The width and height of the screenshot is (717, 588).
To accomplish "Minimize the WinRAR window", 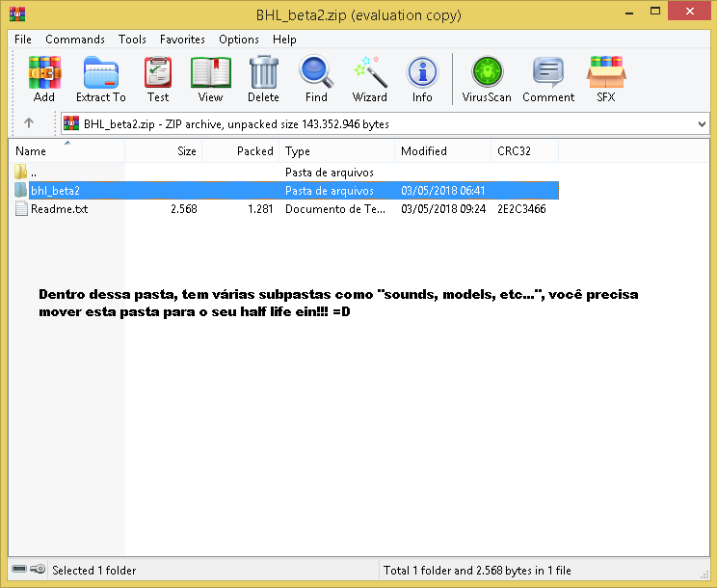I will (x=629, y=12).
